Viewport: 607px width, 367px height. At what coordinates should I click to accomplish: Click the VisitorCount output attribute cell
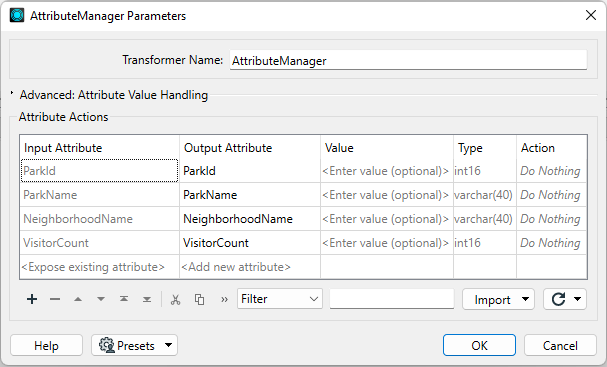coord(250,243)
